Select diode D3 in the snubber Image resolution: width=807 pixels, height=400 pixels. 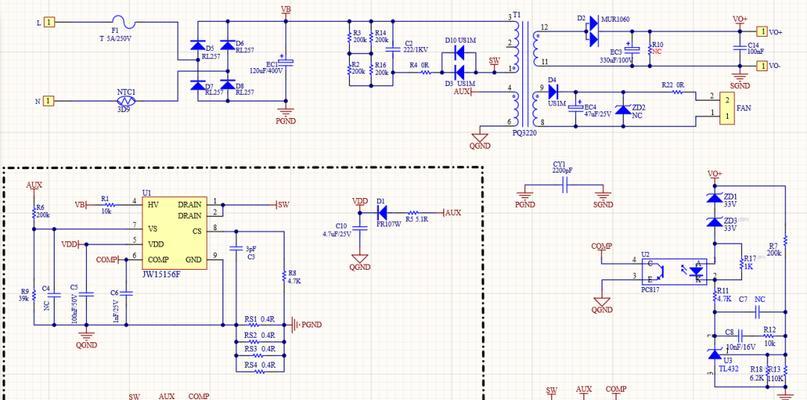tap(460, 72)
